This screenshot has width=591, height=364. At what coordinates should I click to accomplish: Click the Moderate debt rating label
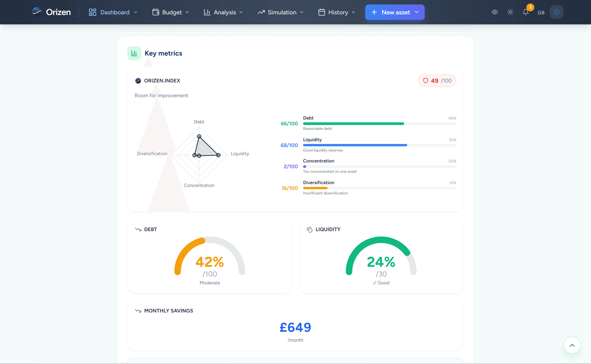coord(210,283)
